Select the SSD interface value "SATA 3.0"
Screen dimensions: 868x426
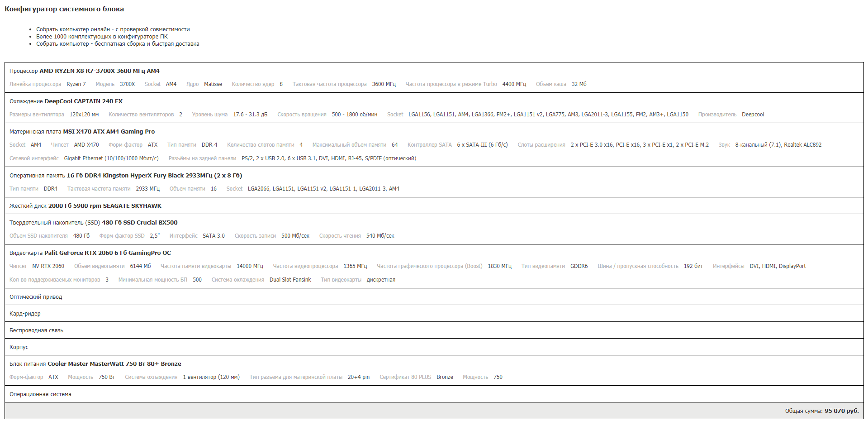pyautogui.click(x=213, y=236)
